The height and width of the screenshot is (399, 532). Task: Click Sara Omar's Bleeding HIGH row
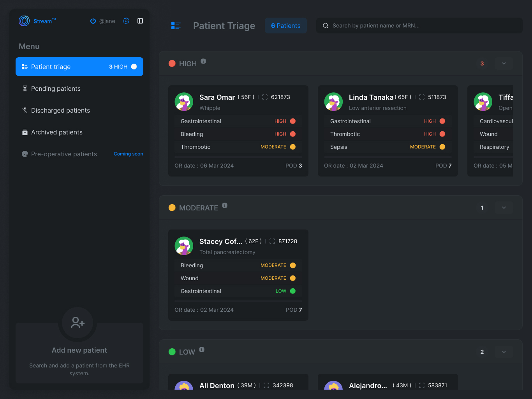(238, 134)
